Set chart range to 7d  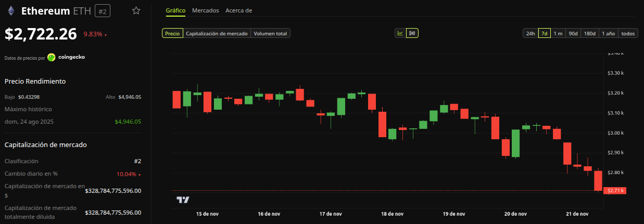545,33
